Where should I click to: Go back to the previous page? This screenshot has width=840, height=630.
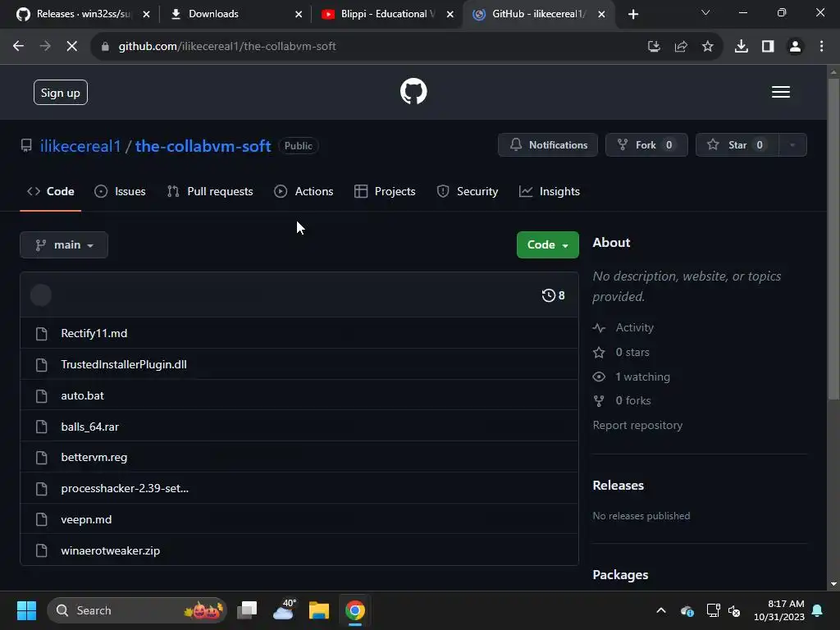pyautogui.click(x=18, y=46)
